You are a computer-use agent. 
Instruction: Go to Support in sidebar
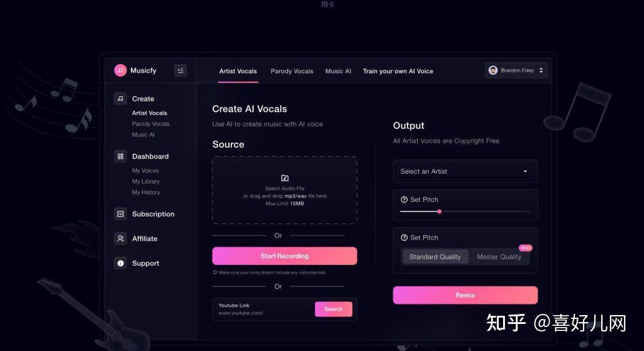145,263
